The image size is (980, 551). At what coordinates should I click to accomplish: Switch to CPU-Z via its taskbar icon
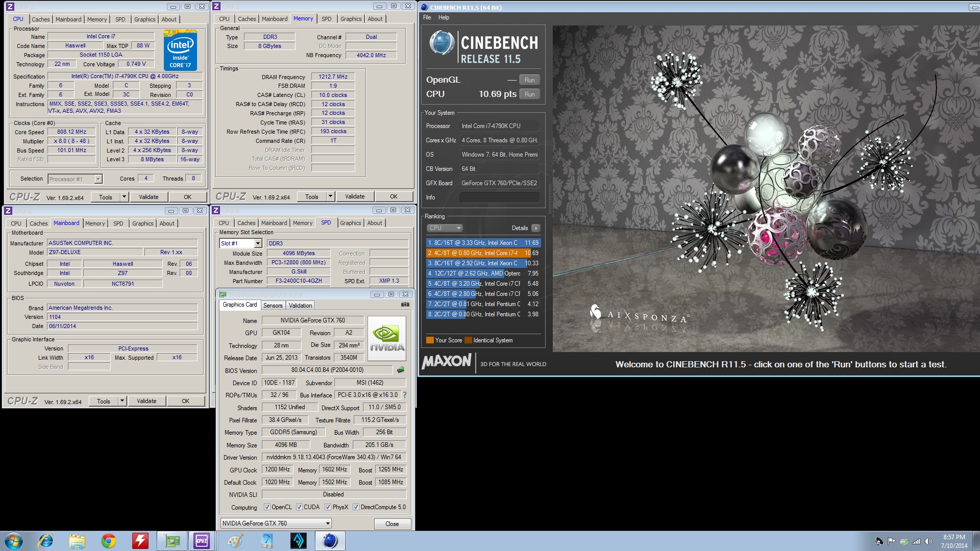click(x=202, y=541)
